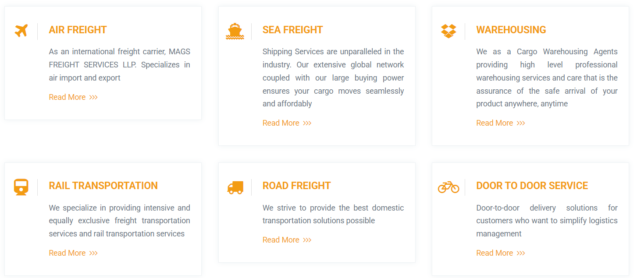Image resolution: width=644 pixels, height=278 pixels.
Task: Click the ship icon for Sea Freight
Action: 235,32
